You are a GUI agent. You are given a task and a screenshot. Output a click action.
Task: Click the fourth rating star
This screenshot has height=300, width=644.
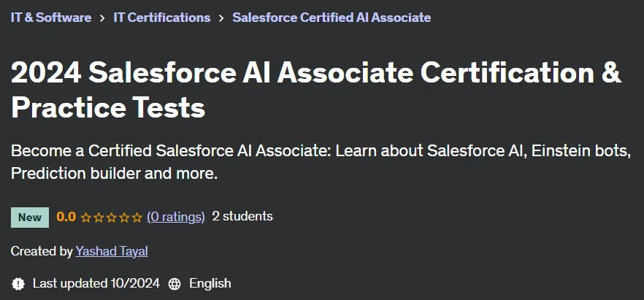tap(124, 217)
